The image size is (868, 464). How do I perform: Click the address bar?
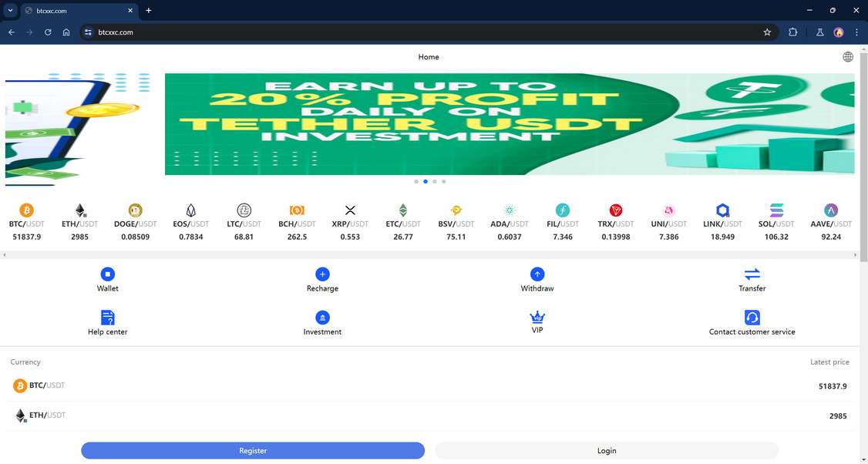click(231, 32)
